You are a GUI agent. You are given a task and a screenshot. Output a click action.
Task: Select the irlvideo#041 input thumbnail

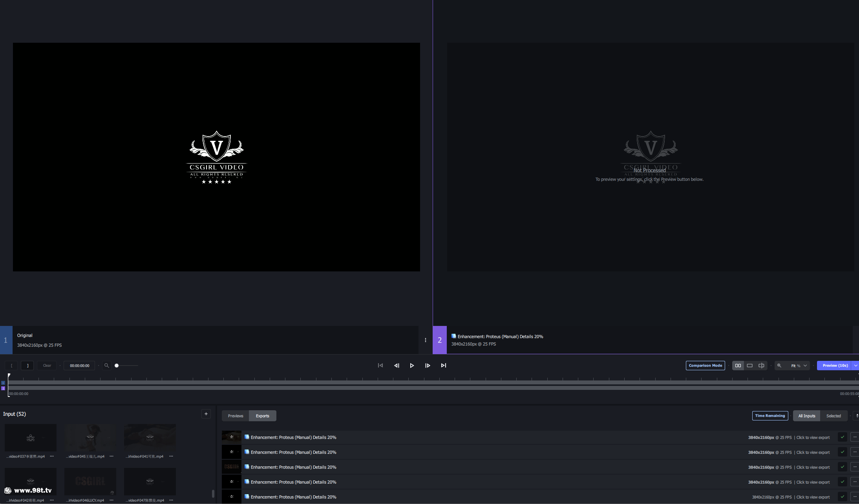(150, 438)
